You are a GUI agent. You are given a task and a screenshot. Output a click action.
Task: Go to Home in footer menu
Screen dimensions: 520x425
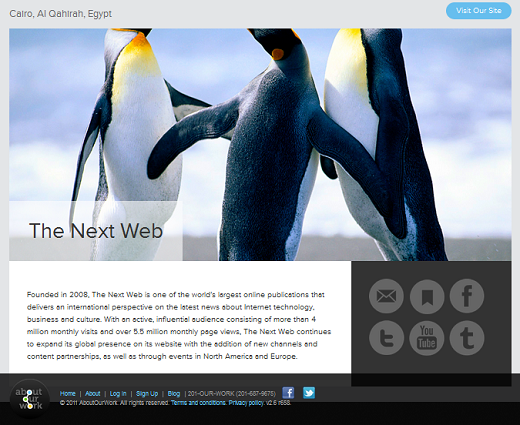(x=68, y=394)
